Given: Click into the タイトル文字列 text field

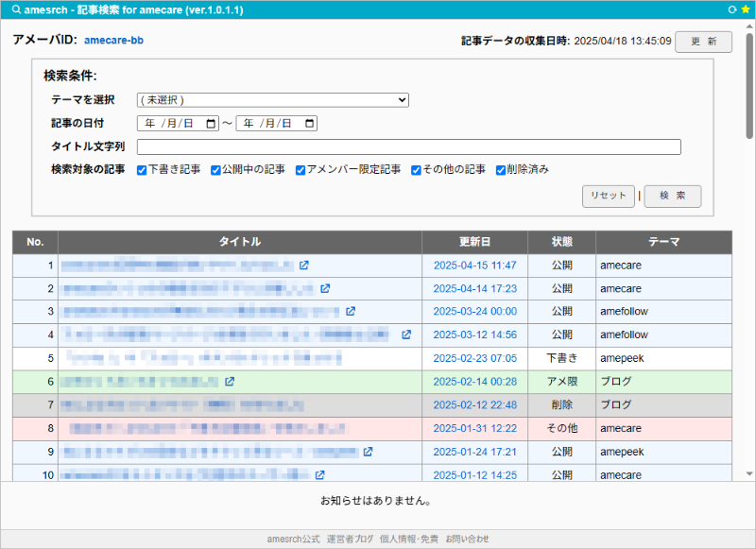Looking at the screenshot, I should [408, 146].
